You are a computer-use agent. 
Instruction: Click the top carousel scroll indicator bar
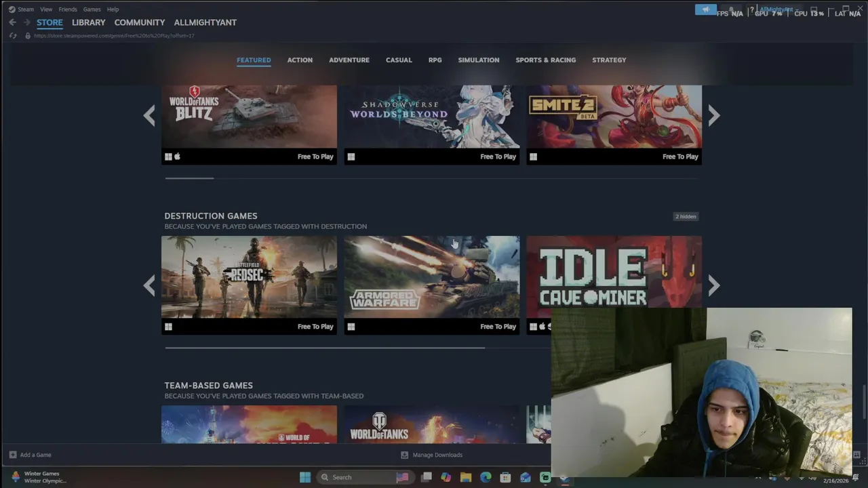(x=189, y=178)
